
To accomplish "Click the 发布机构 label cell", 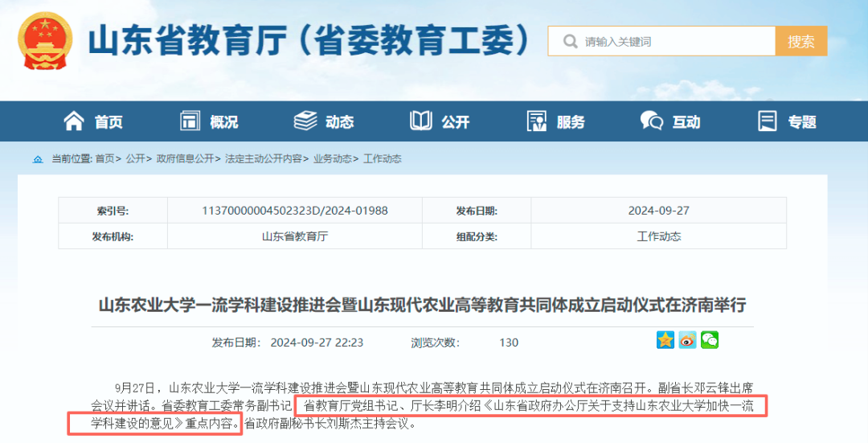I will 113,236.
